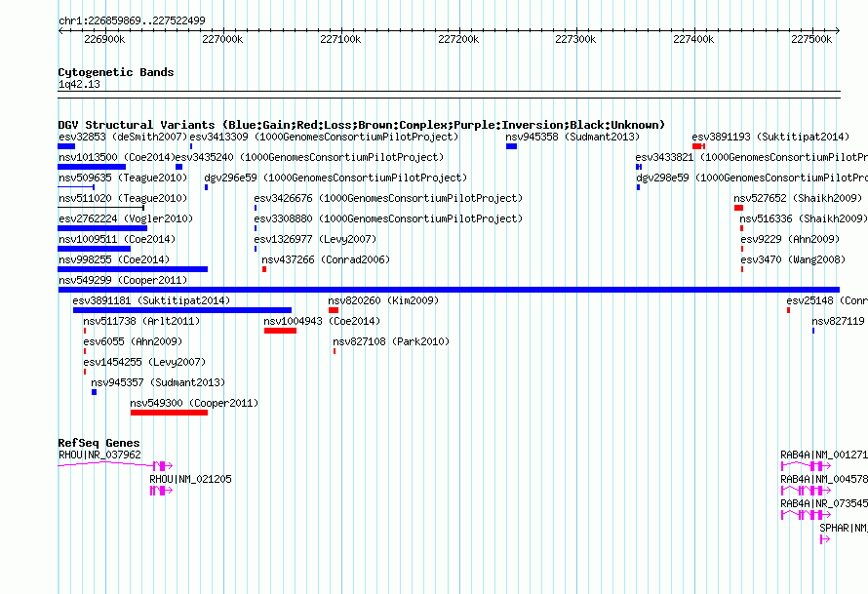Viewport: 868px width, 594px height.
Task: Click the RHOU NM_021205 gene glyph
Action: coord(161,491)
